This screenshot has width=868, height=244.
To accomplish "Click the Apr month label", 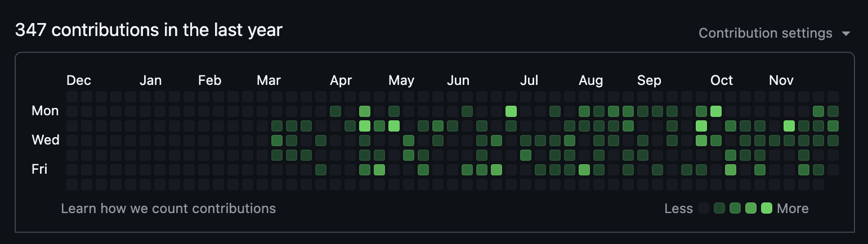I will [341, 80].
